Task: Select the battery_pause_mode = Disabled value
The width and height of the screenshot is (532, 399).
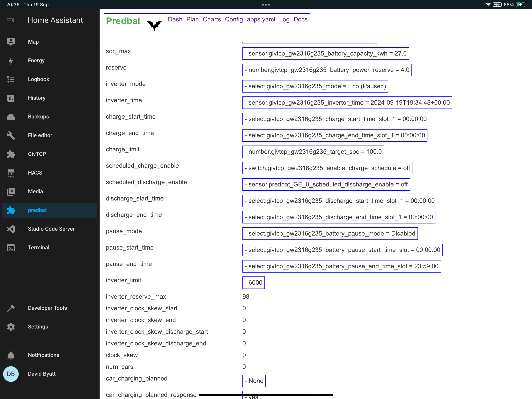Action: coord(330,234)
